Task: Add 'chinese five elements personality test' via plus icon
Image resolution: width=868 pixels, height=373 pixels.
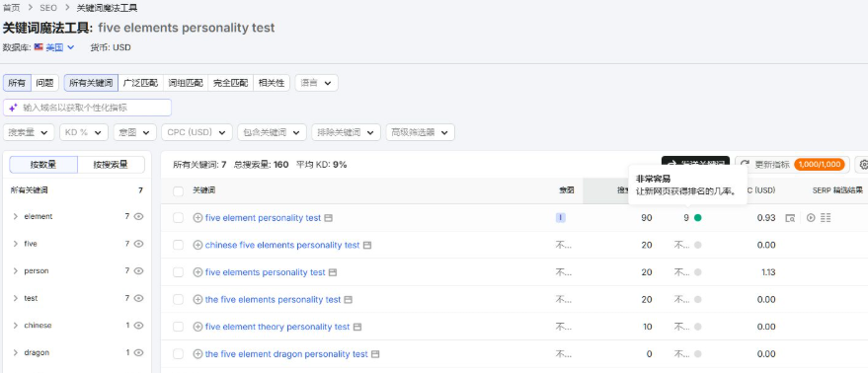Action: pyautogui.click(x=197, y=245)
